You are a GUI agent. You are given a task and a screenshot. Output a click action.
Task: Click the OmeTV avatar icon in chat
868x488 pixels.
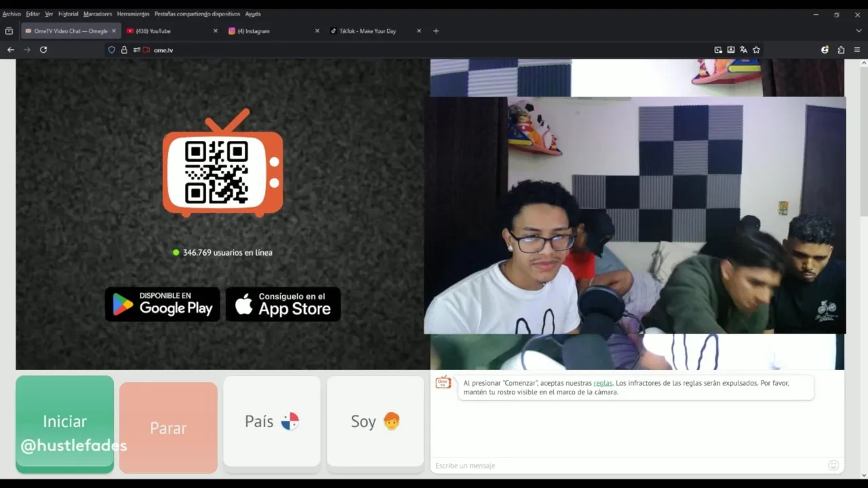[443, 382]
